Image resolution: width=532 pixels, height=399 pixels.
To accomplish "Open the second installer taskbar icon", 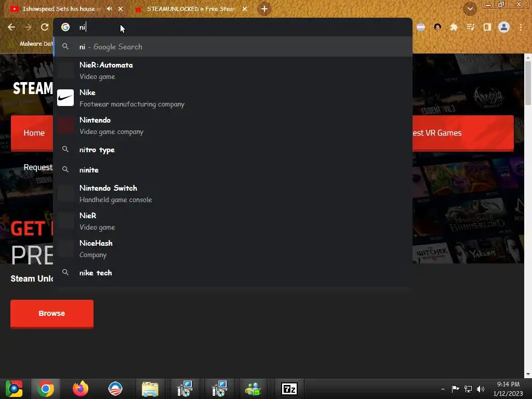I will pos(220,389).
